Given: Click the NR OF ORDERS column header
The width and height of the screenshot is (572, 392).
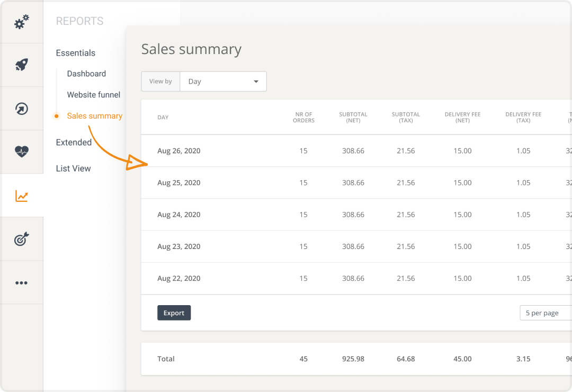Looking at the screenshot, I should click(x=304, y=117).
